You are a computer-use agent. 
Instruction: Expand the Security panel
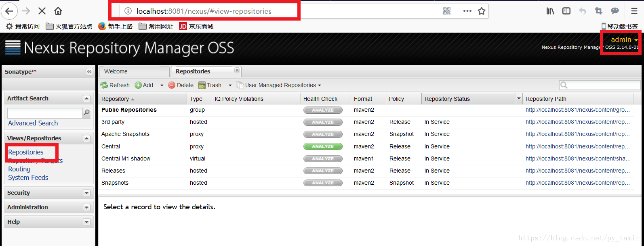(x=86, y=193)
